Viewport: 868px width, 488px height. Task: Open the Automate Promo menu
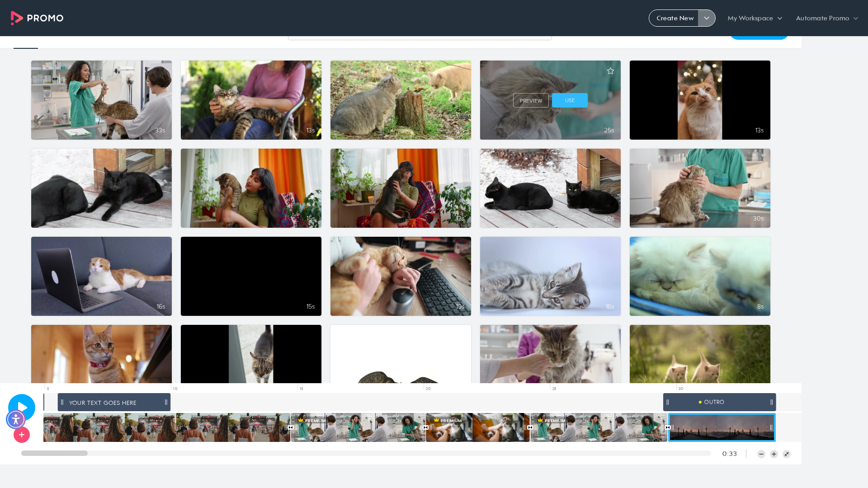pos(827,18)
